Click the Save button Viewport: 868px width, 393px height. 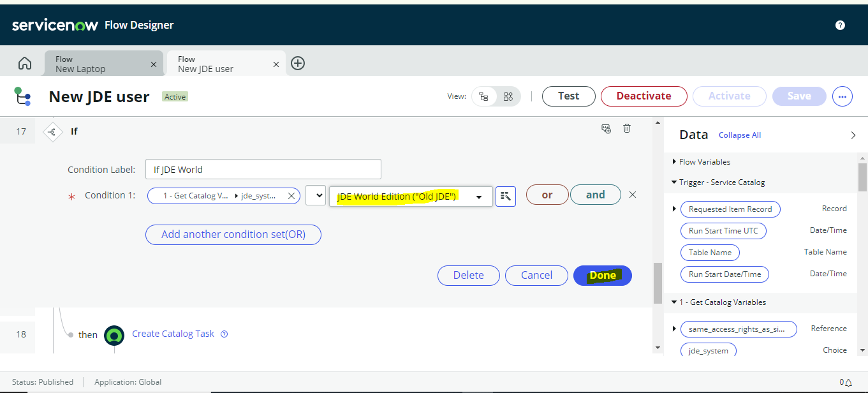coord(799,96)
